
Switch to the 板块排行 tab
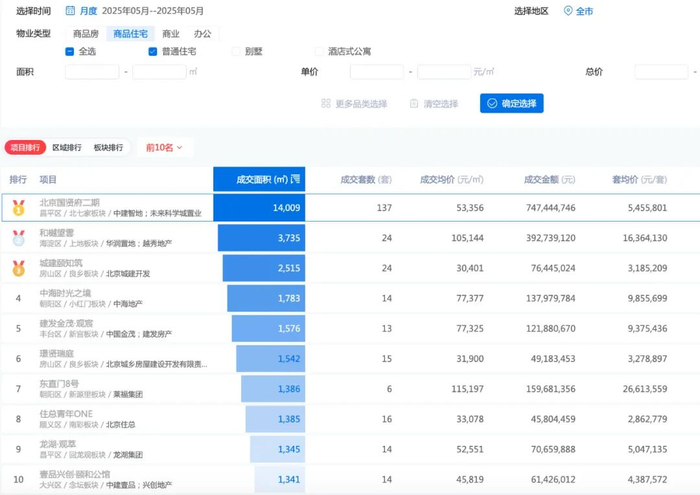coord(109,147)
